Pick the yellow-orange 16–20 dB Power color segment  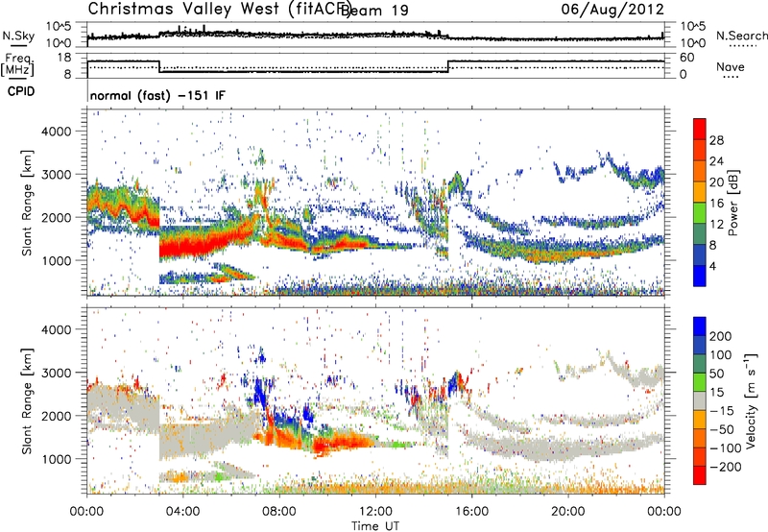700,191
